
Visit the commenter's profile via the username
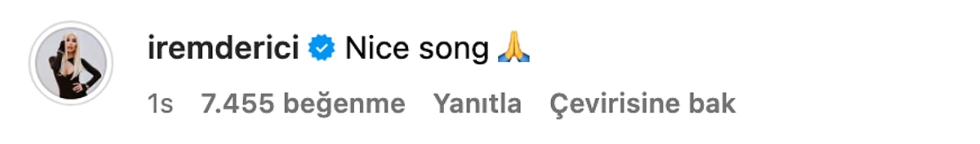coord(223,48)
